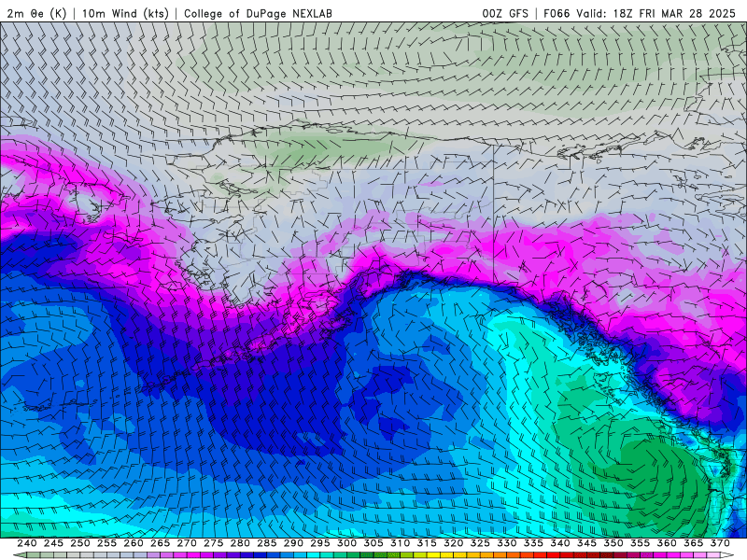Click the 245 value on the color scale
Viewport: 747px width, 560px height.
click(53, 543)
